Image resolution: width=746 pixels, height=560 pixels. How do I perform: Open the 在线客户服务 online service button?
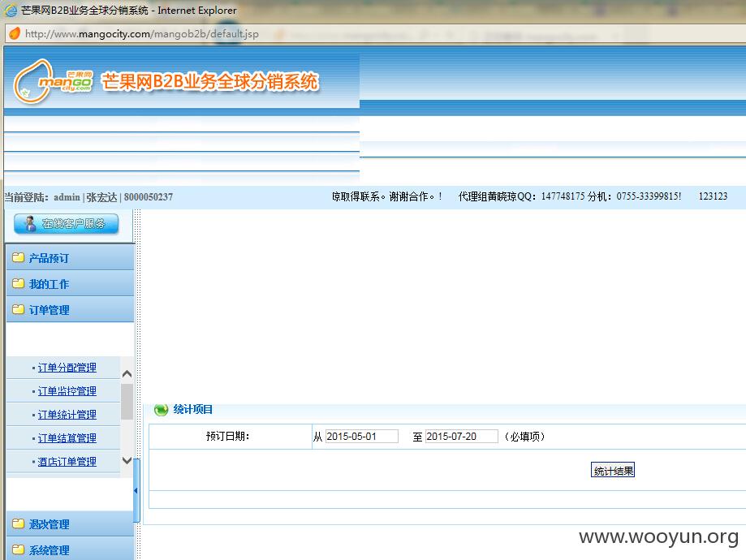[x=66, y=224]
